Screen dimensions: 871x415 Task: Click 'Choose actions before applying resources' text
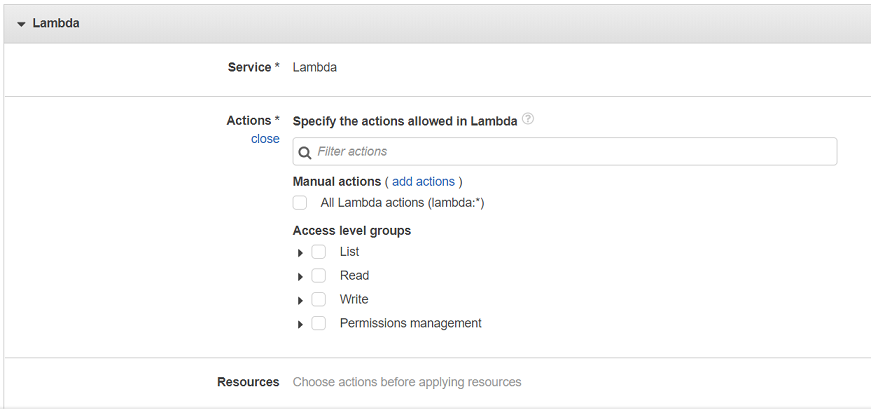[407, 382]
